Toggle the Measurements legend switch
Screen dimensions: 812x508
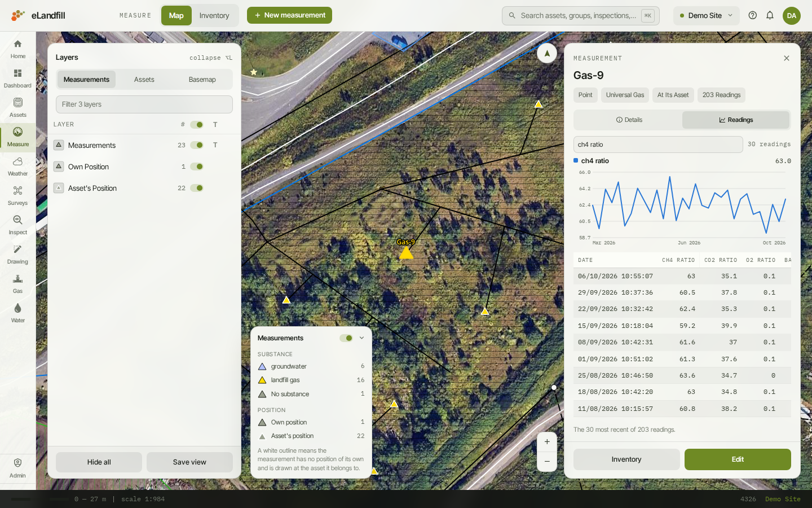[346, 338]
